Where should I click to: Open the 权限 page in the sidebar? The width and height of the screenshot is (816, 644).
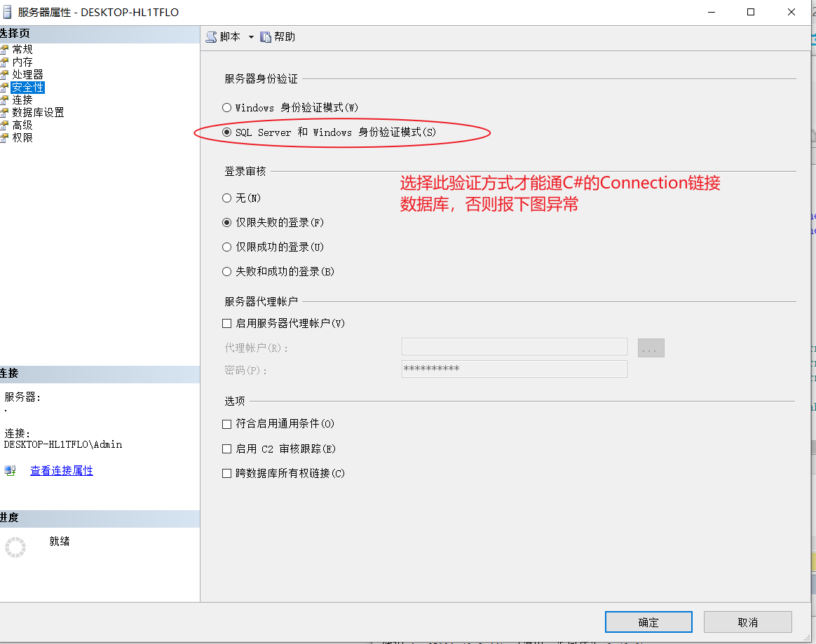tap(22, 138)
